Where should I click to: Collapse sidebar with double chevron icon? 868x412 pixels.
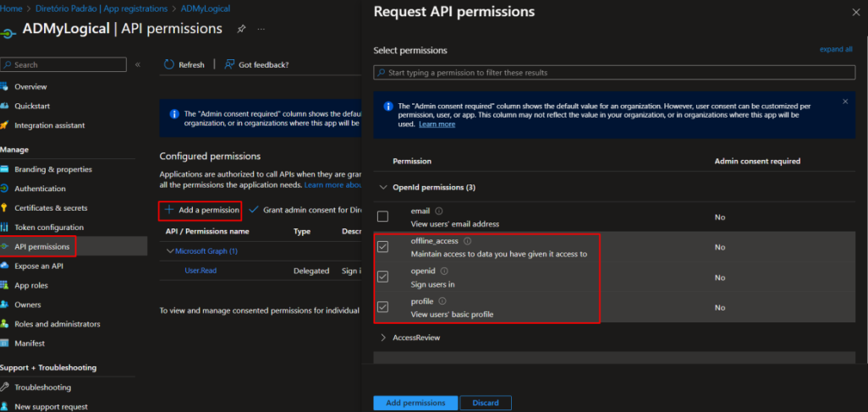pyautogui.click(x=138, y=65)
